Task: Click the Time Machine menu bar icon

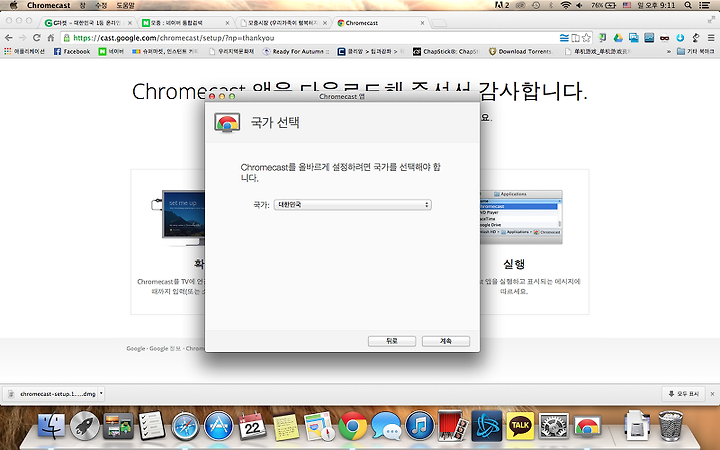Action: click(536, 5)
